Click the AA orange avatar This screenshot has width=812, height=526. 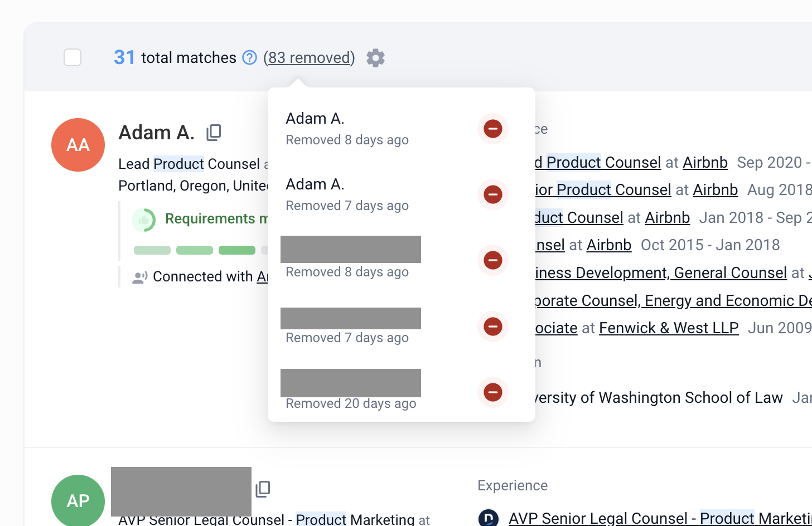[78, 145]
